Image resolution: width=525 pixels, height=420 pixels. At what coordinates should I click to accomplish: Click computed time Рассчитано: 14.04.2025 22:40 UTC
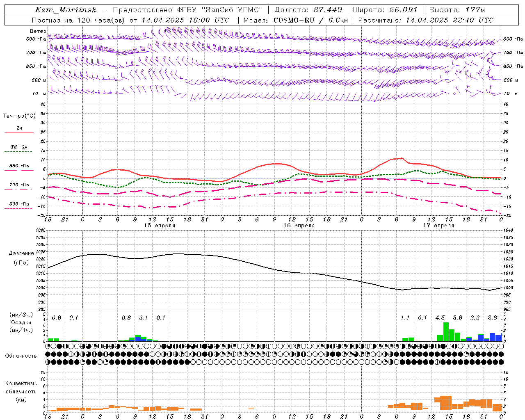tap(426, 20)
